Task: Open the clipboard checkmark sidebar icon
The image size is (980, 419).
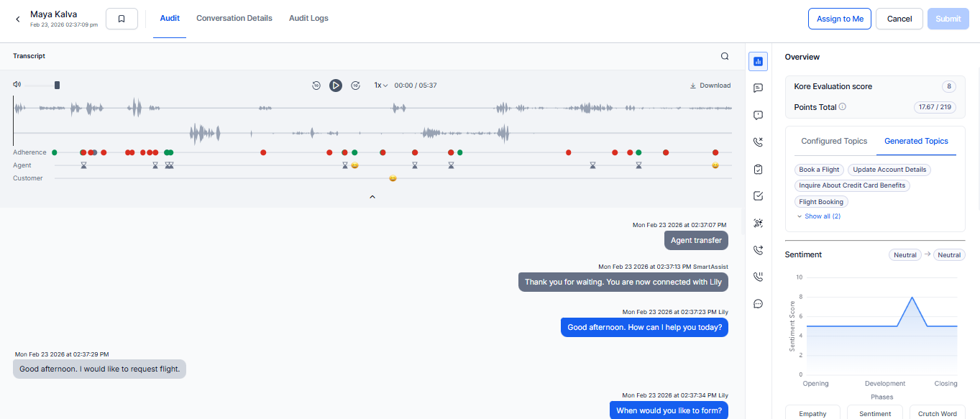Action: click(x=758, y=170)
